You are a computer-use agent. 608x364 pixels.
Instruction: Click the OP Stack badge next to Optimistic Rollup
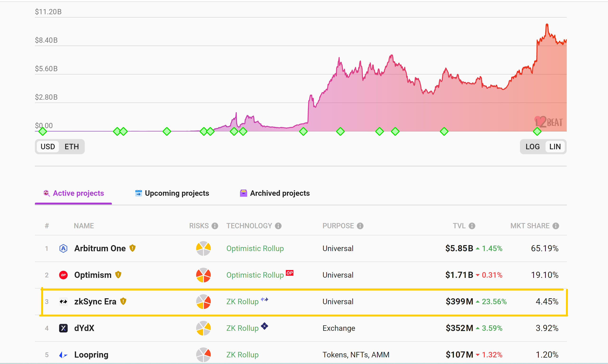pyautogui.click(x=290, y=273)
